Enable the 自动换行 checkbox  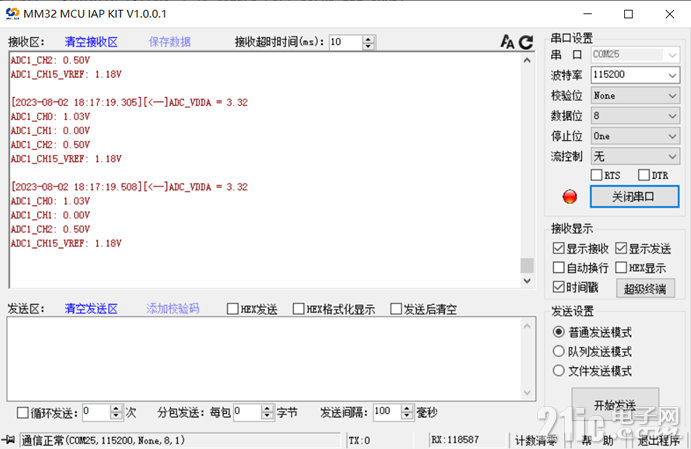(558, 267)
